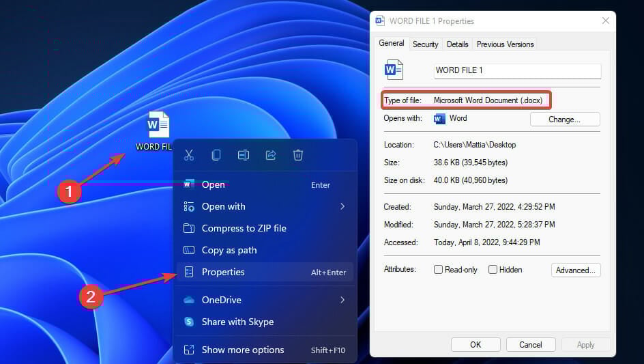This screenshot has width=644, height=364.
Task: Click the Show more options icon
Action: 189,350
